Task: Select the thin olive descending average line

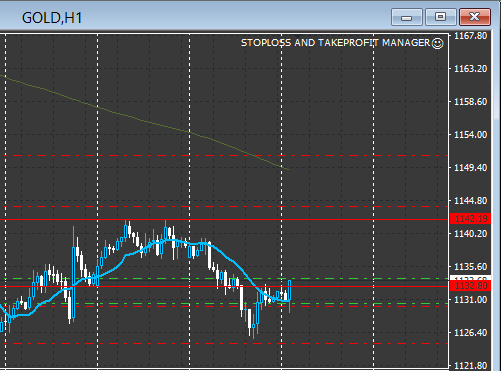Action: (x=143, y=121)
